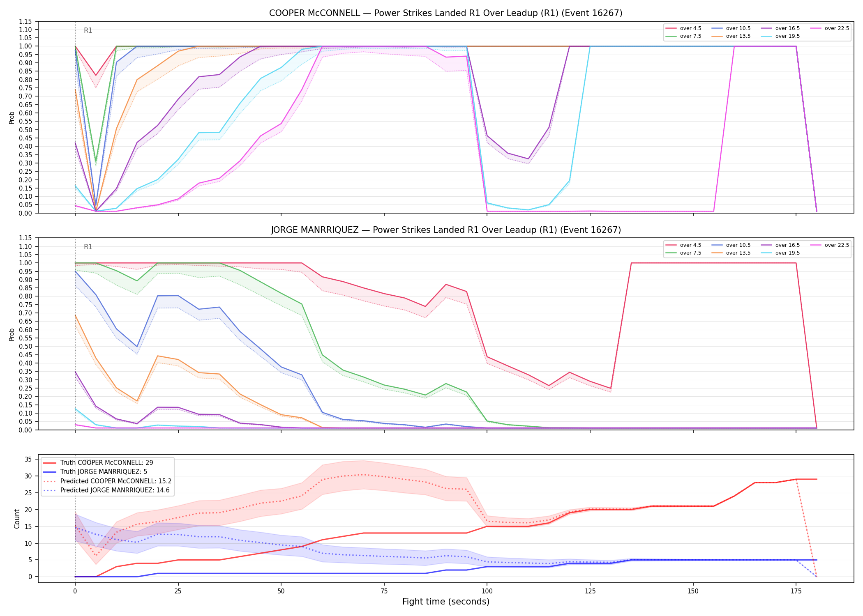The height and width of the screenshot is (616, 863).
Task: Click the COOPER McCONNELL chart title
Action: tap(445, 13)
